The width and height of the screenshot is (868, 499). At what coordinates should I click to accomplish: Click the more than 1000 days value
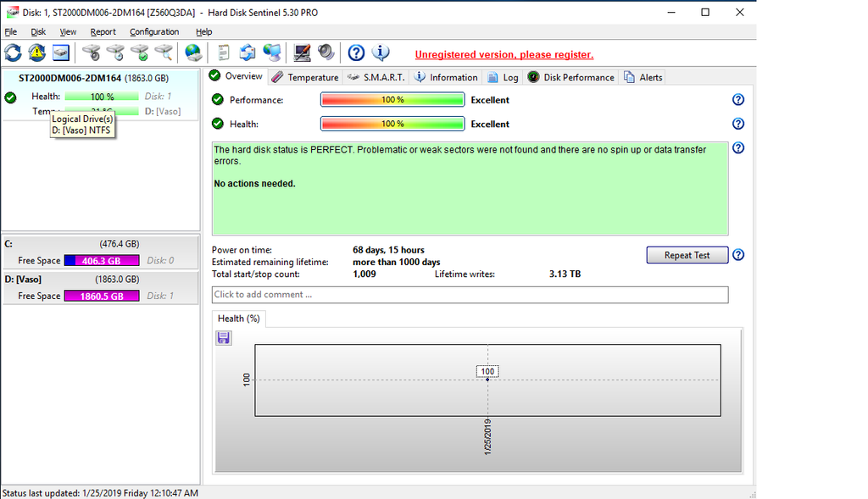pyautogui.click(x=397, y=263)
